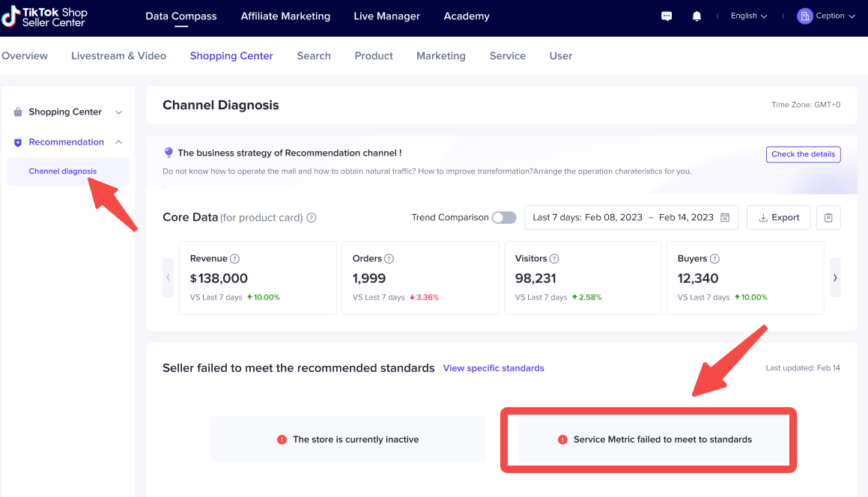
Task: Open the View specific standards link
Action: (x=494, y=368)
